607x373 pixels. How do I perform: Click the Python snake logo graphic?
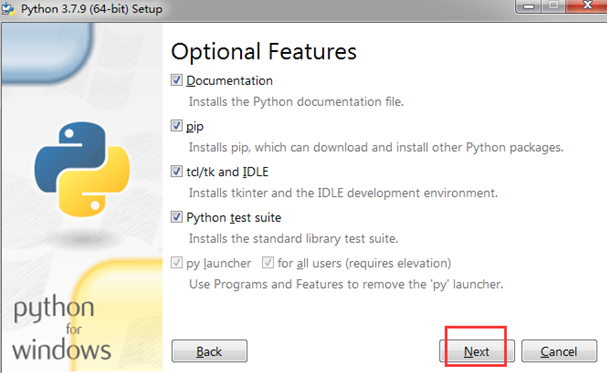point(82,169)
